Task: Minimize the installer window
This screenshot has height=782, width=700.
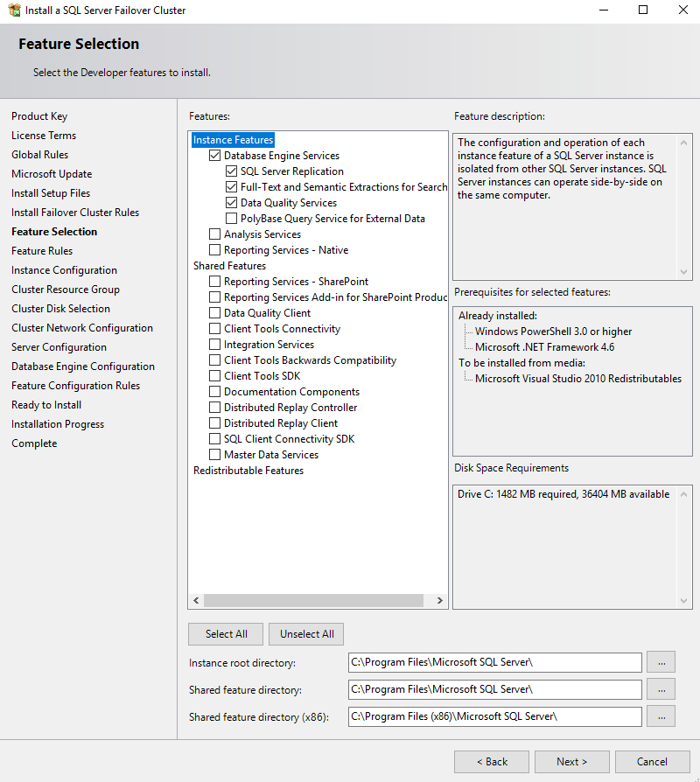Action: (x=604, y=10)
